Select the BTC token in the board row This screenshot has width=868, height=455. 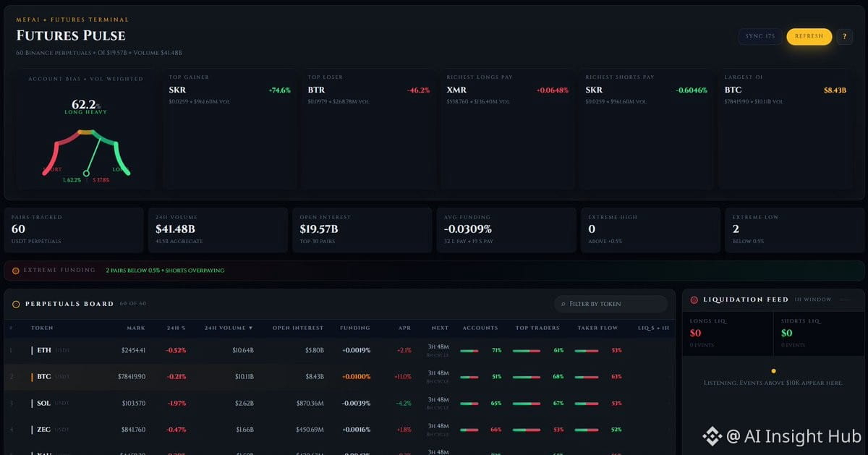pyautogui.click(x=43, y=377)
